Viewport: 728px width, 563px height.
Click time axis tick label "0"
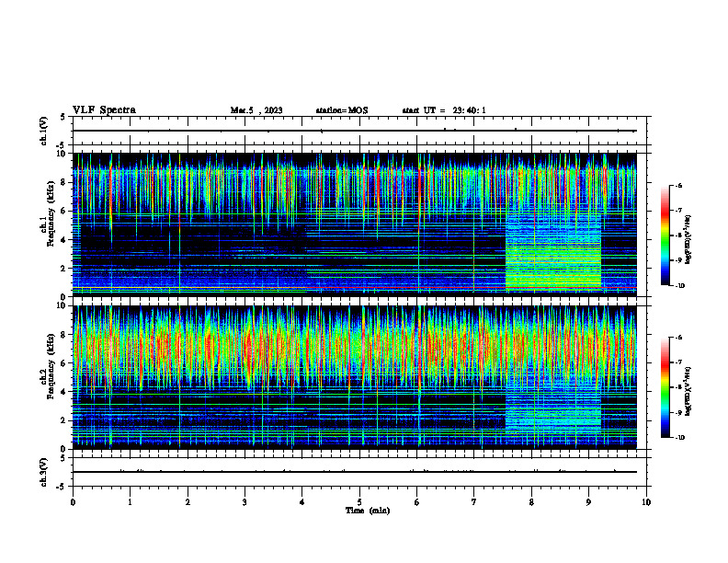73,502
